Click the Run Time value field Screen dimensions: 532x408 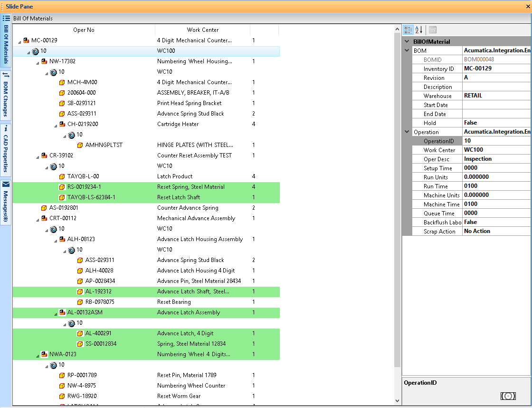pos(497,186)
